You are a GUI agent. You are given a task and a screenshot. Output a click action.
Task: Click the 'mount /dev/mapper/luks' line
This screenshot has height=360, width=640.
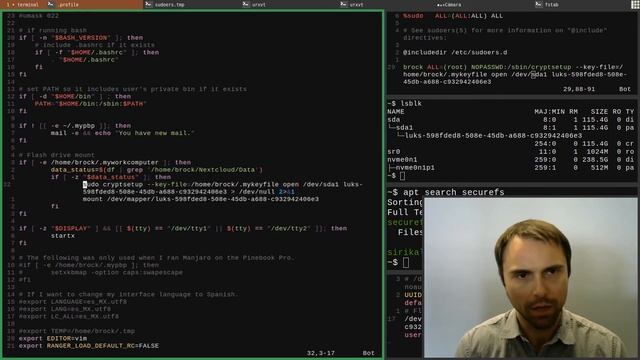(201, 199)
